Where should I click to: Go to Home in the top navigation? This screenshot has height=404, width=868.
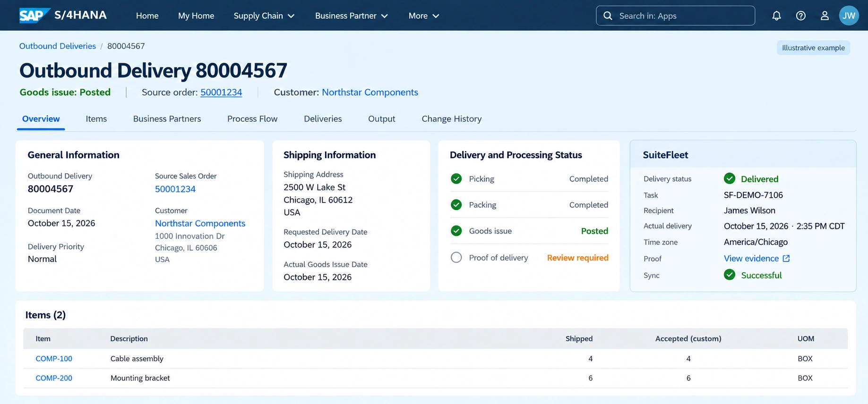click(147, 16)
